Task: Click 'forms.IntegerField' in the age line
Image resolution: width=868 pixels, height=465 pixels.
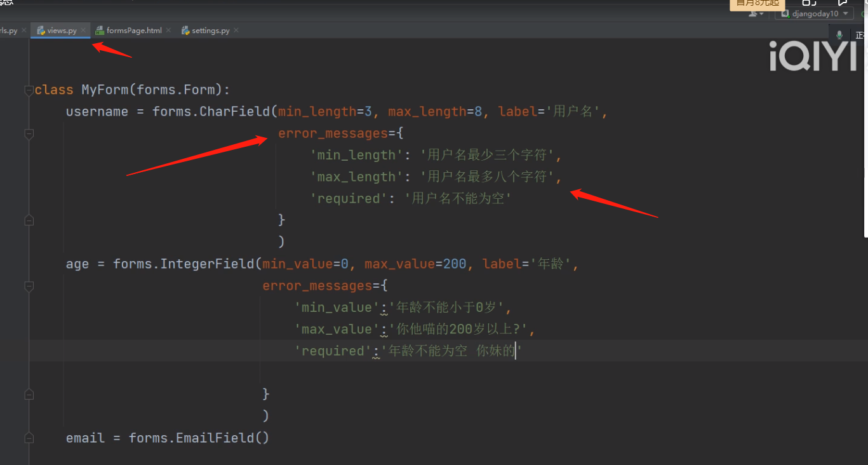Action: click(x=184, y=264)
